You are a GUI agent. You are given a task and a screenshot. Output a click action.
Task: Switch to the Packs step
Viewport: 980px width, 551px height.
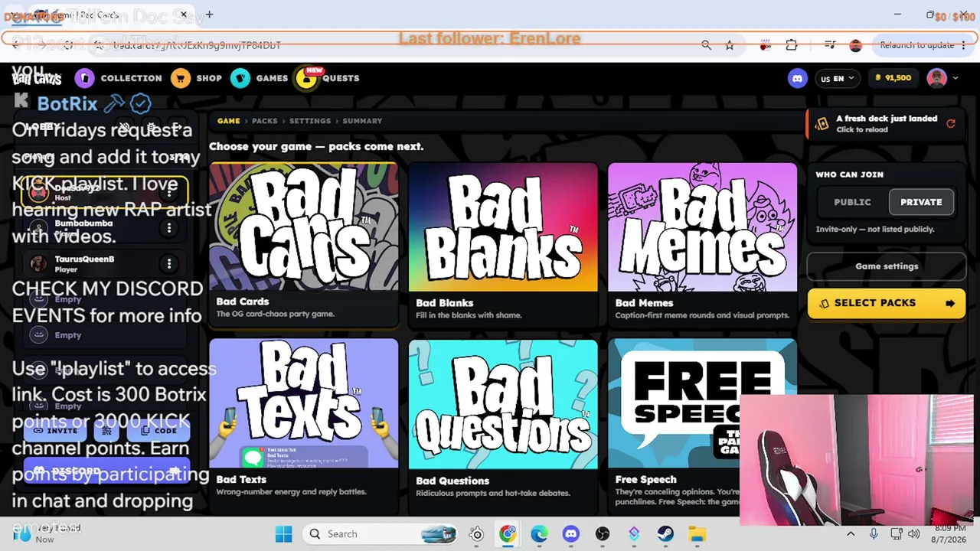click(265, 121)
